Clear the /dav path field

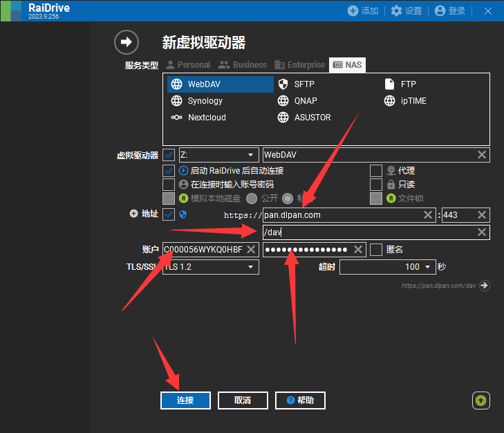[481, 232]
